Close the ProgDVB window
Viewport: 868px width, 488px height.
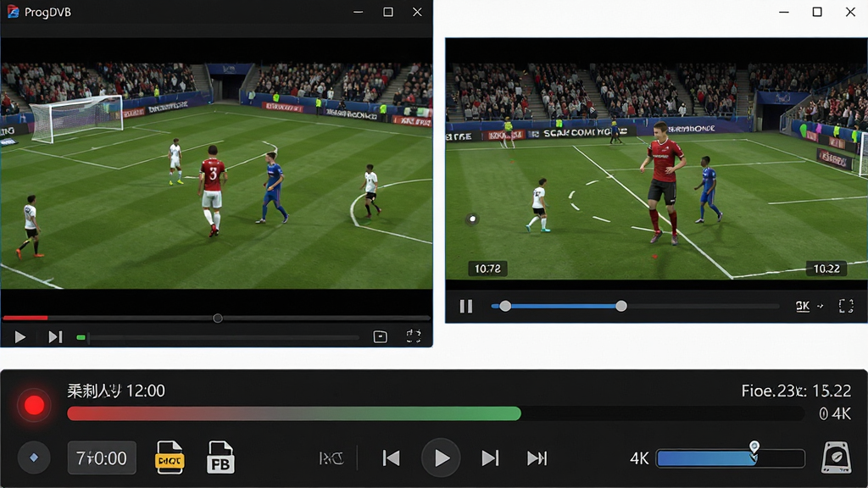417,12
